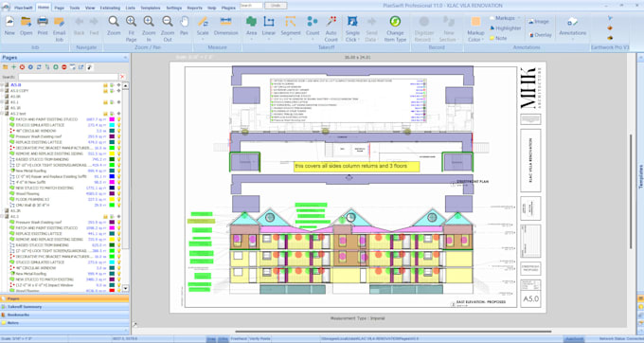The image size is (644, 343).
Task: Toggle Ortho mode in the status bar
Action: pos(223,339)
